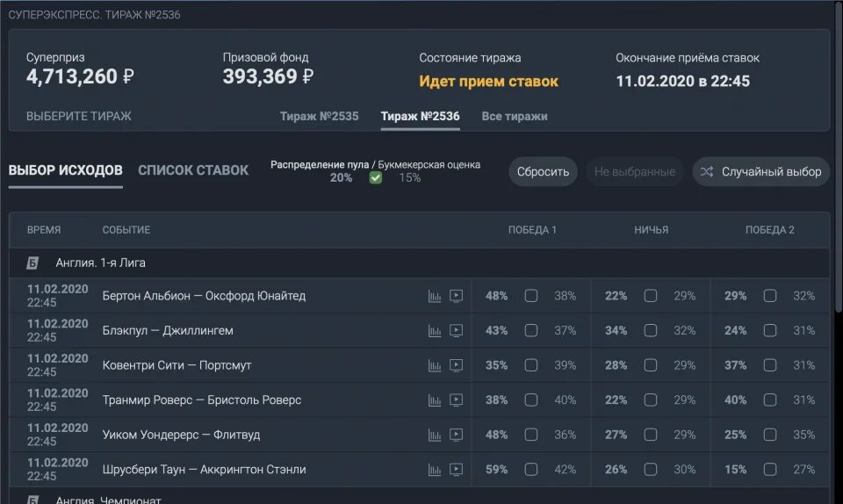Check Ничья for Ковентри Сити — Портсмут
843x504 pixels.
click(651, 365)
